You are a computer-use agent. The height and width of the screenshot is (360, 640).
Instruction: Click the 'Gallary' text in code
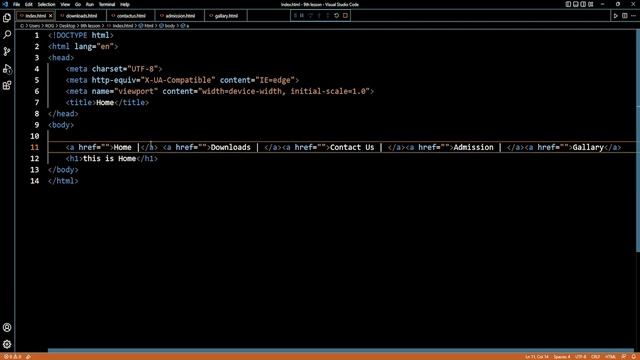pyautogui.click(x=588, y=147)
